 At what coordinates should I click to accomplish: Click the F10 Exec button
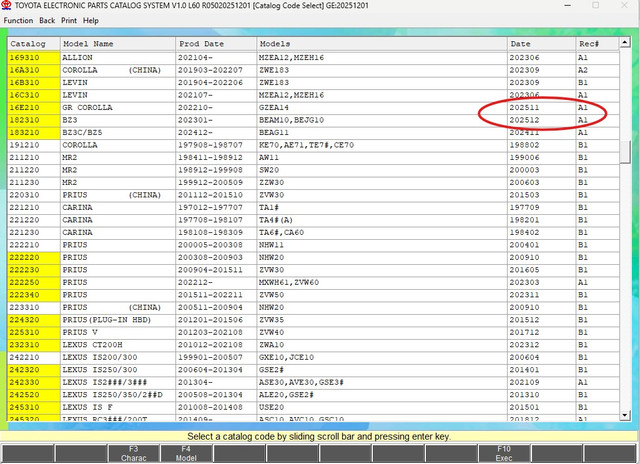(504, 453)
